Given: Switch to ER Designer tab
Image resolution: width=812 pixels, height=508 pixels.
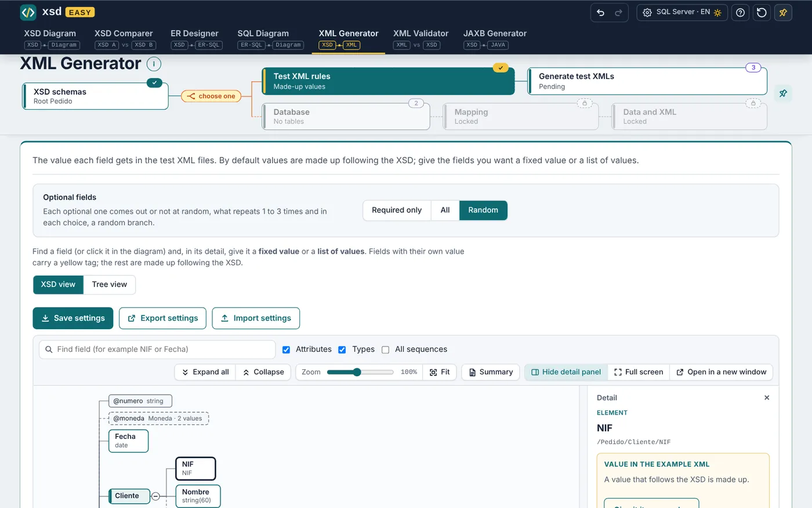Looking at the screenshot, I should [x=196, y=38].
